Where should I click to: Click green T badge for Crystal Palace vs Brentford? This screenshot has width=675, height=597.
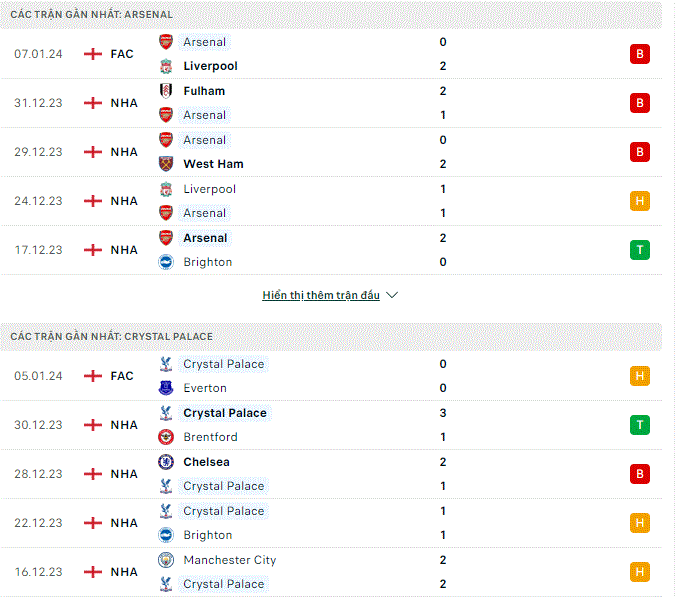[640, 425]
